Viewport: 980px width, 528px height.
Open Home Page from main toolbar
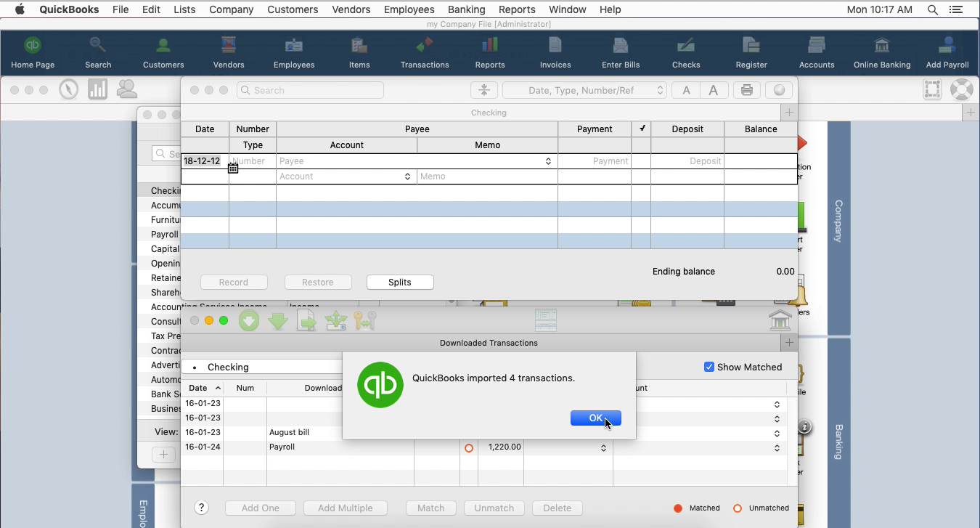point(33,53)
